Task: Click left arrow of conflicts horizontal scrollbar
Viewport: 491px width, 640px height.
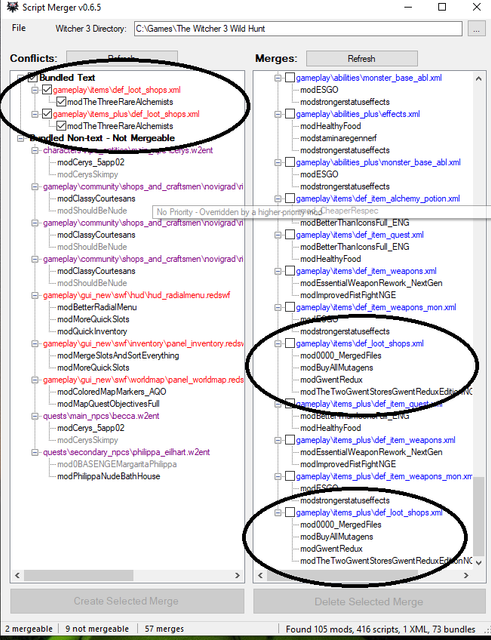Action: pos(17,575)
